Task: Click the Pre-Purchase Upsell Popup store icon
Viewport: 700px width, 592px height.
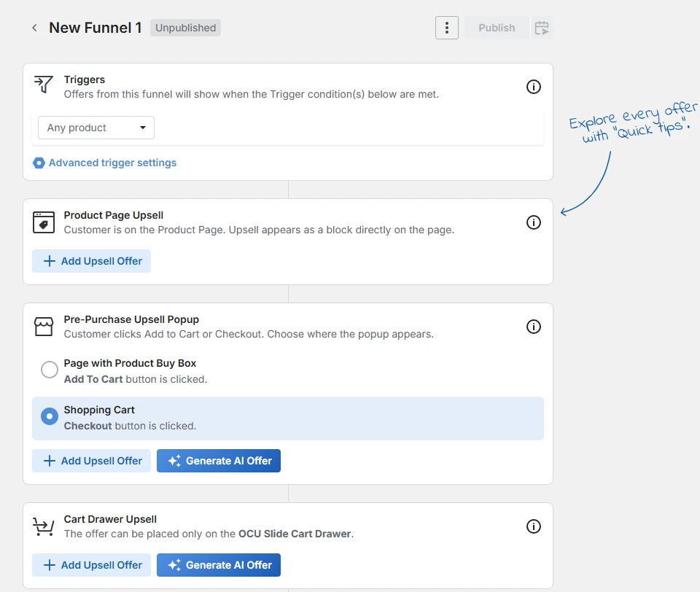Action: (44, 327)
